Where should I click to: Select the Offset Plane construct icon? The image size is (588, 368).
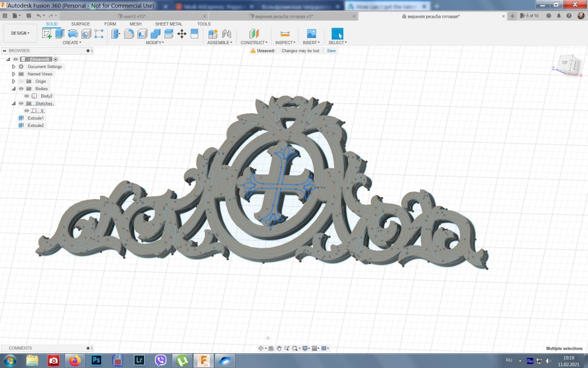coord(254,34)
